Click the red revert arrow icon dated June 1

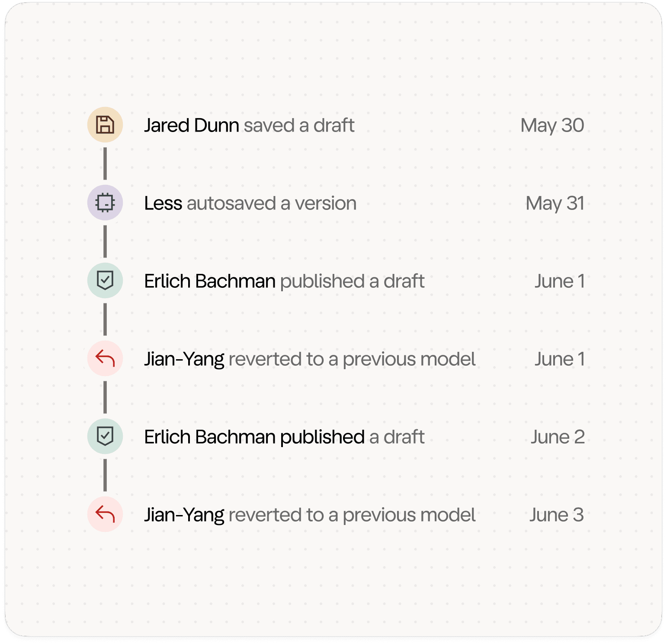[105, 358]
